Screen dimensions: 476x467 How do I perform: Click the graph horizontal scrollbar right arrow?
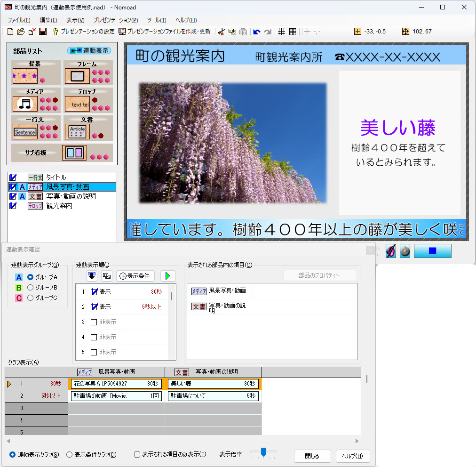[357, 441]
